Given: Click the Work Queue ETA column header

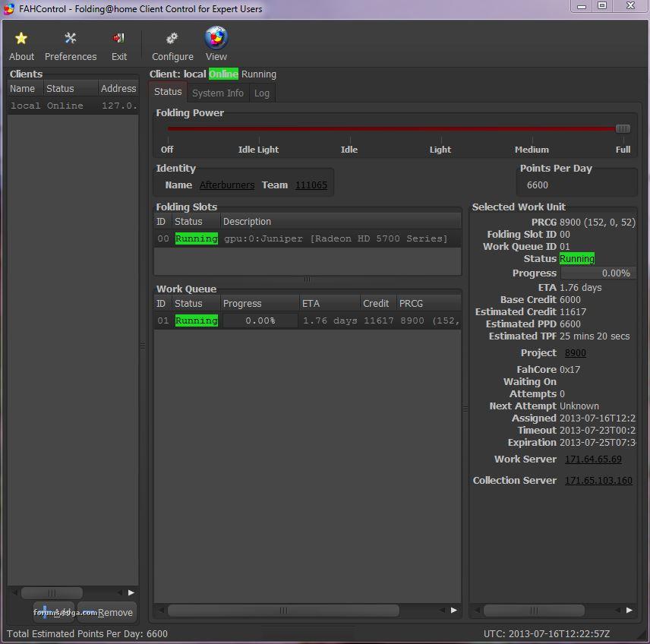Looking at the screenshot, I should point(329,304).
